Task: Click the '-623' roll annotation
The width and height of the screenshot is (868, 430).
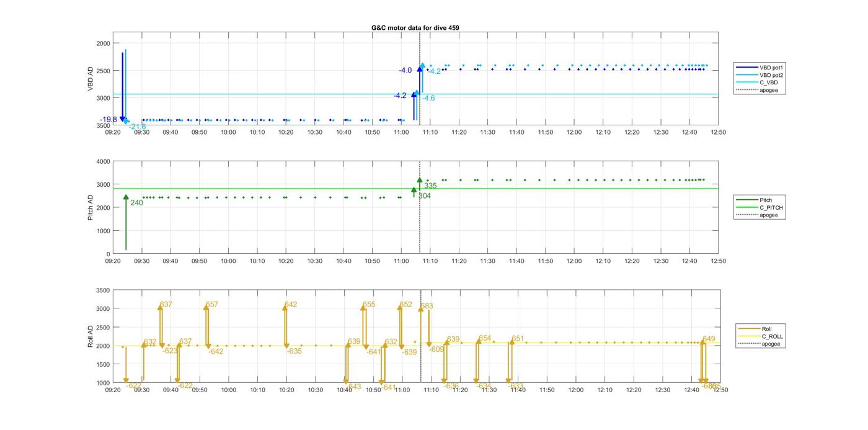Action: click(170, 351)
